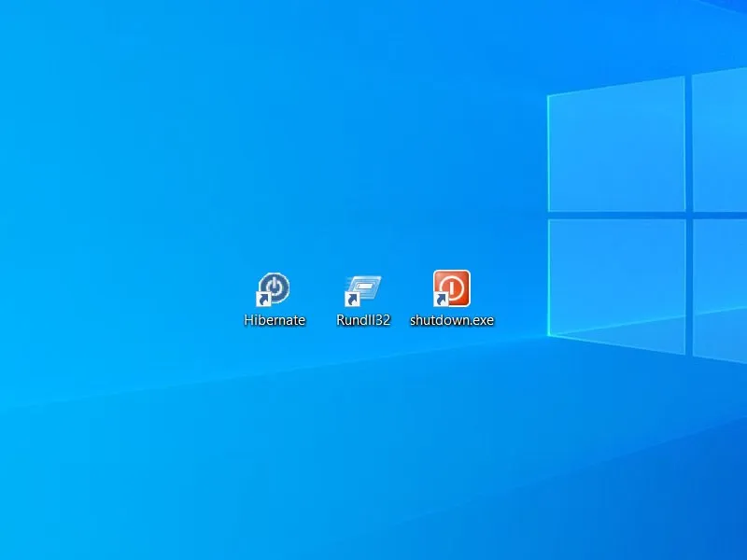The width and height of the screenshot is (747, 560).
Task: Click the white power symbol in shutdown.exe icon
Action: click(454, 287)
